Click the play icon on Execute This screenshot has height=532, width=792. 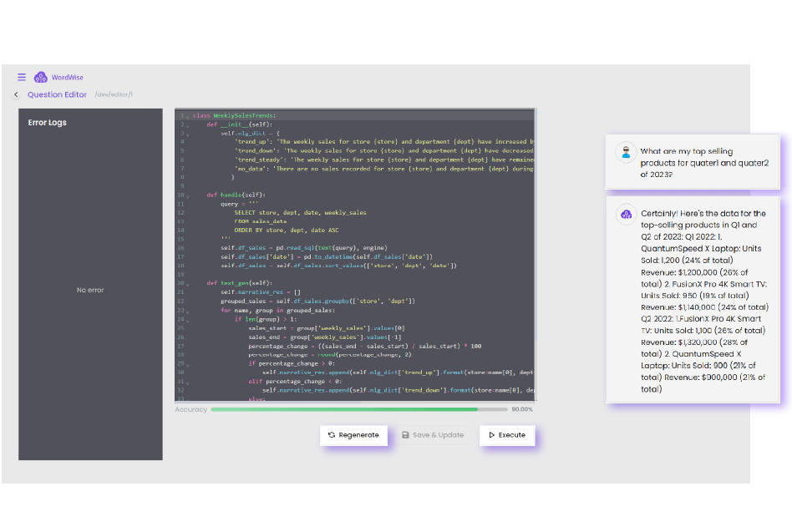[491, 435]
